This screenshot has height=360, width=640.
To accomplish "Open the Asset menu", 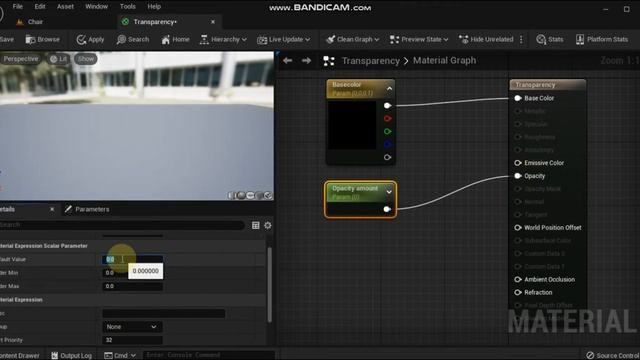I will coord(65,7).
